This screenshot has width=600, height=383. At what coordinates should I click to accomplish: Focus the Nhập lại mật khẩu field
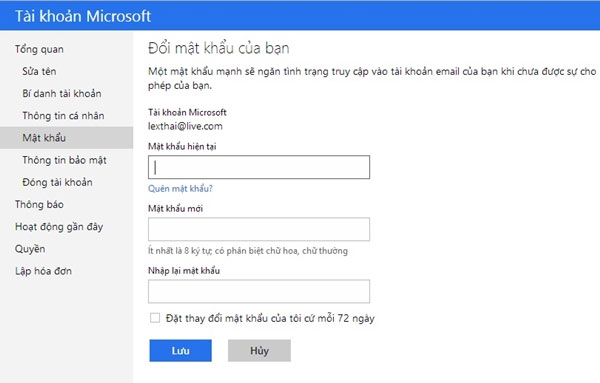(x=259, y=291)
